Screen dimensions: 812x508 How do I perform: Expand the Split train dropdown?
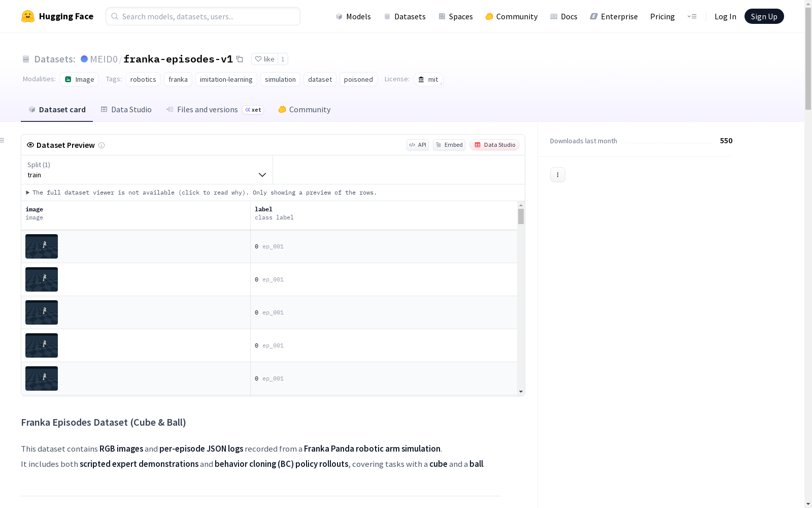[x=147, y=170]
